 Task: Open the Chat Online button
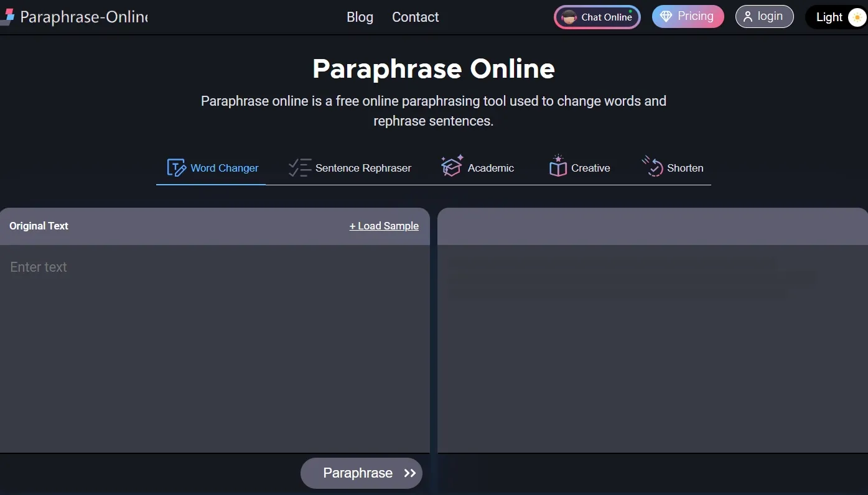tap(597, 17)
